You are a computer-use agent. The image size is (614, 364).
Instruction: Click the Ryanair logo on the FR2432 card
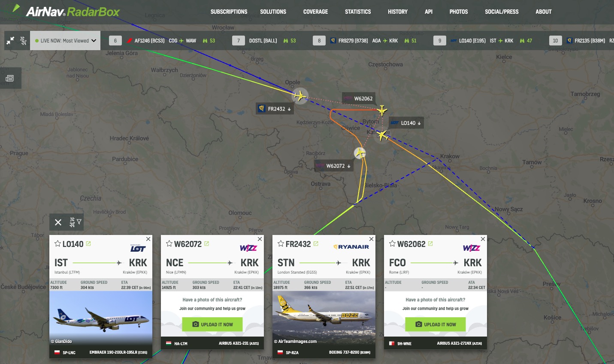tap(351, 247)
